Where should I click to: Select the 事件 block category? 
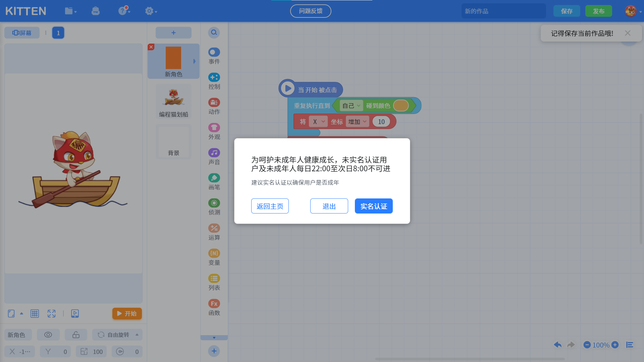point(214,56)
